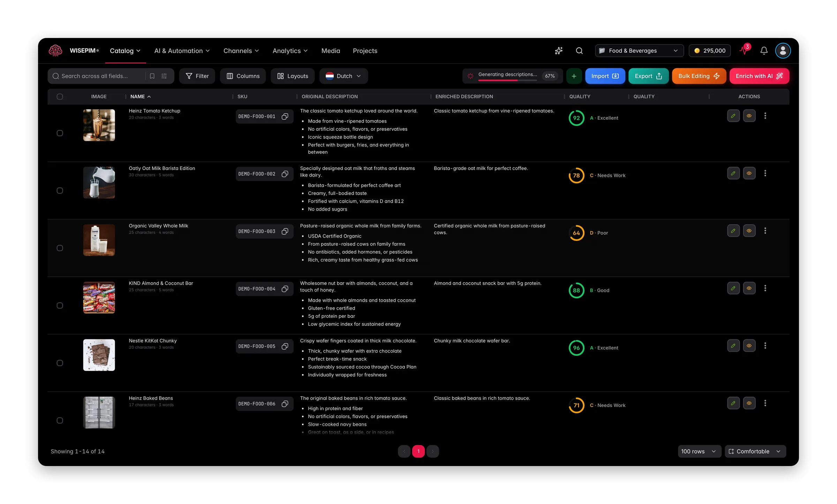Go to the Media page
This screenshot has width=837, height=504.
point(331,51)
